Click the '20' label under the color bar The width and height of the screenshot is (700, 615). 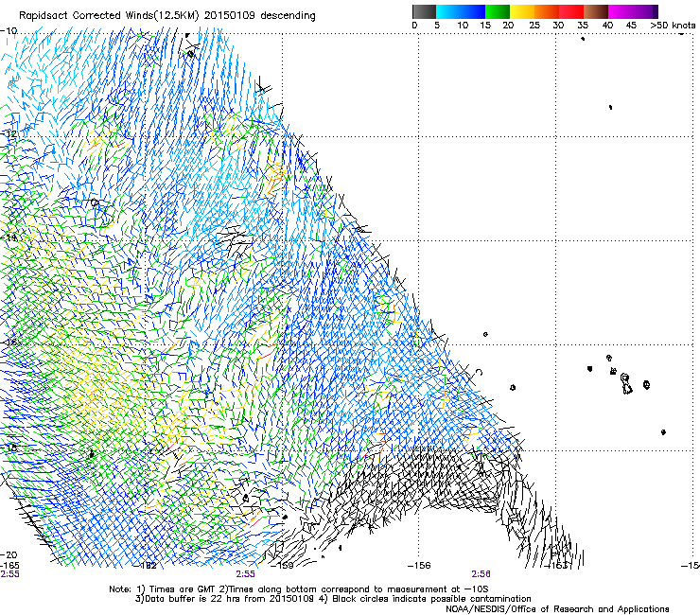[x=508, y=26]
